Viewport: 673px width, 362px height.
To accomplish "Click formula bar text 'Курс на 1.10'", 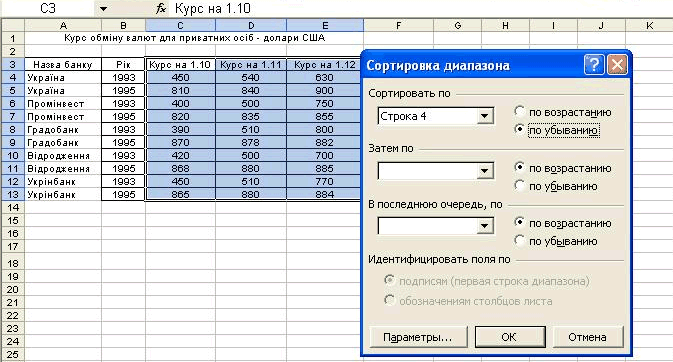I will point(213,8).
